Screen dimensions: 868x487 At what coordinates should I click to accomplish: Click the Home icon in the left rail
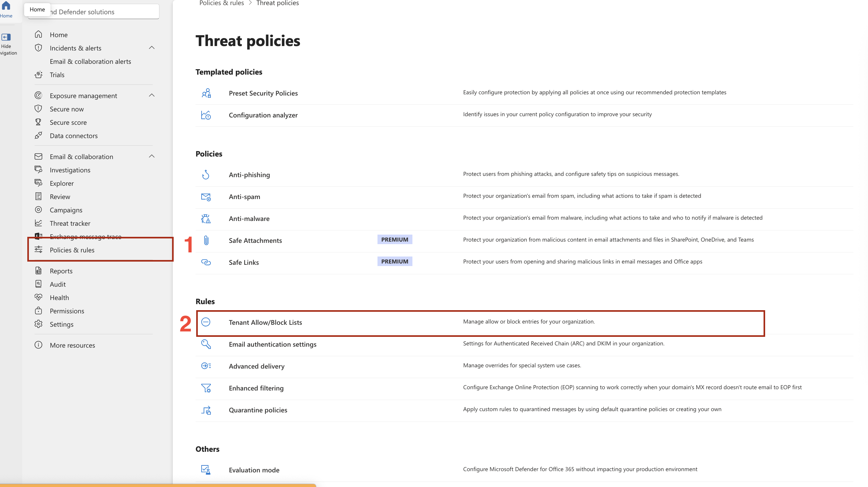(6, 6)
